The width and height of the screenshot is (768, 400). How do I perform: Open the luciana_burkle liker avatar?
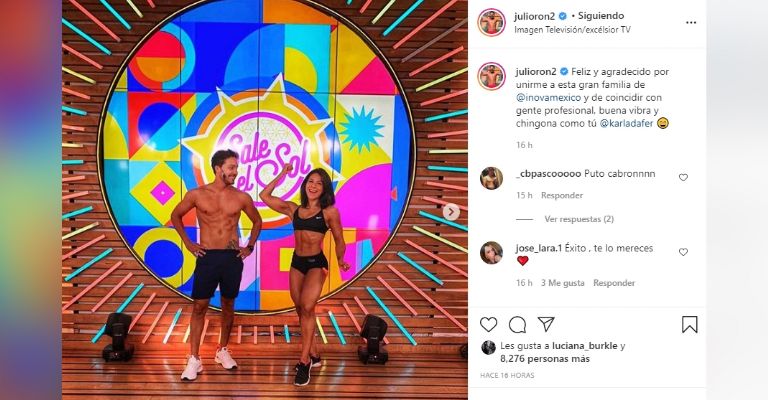(488, 347)
